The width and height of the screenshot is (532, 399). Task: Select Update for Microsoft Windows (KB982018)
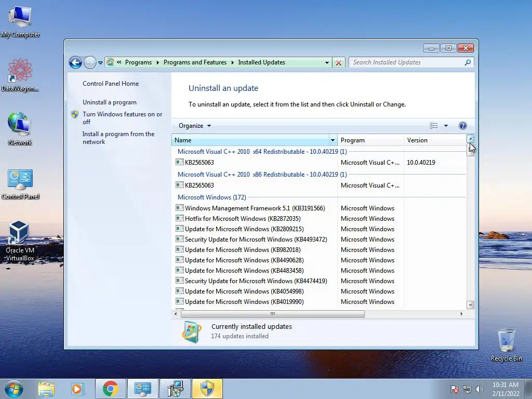click(319, 250)
